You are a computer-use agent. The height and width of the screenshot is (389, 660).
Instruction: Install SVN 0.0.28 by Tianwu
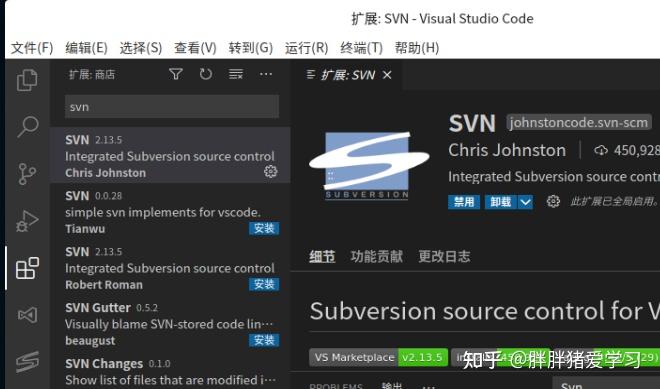(x=264, y=229)
